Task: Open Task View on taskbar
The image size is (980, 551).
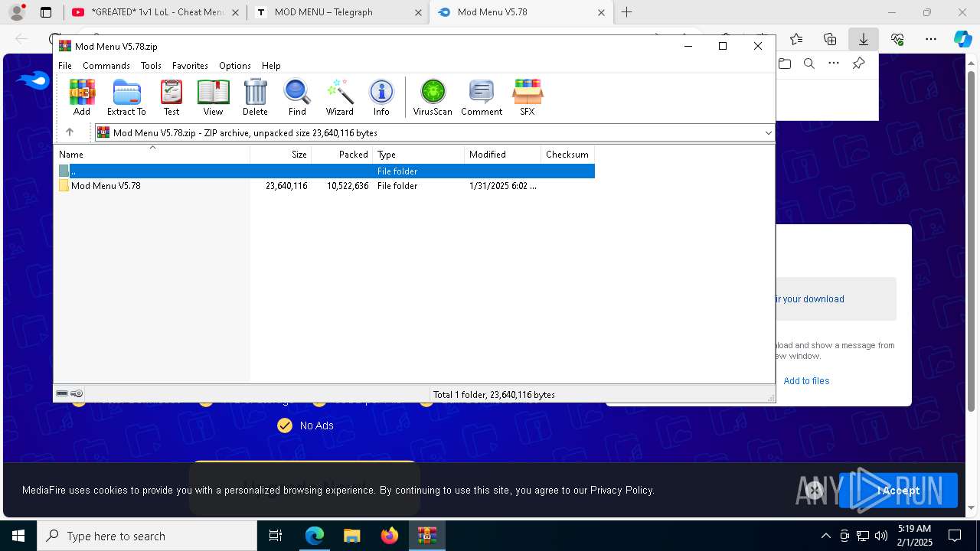Action: pyautogui.click(x=276, y=536)
